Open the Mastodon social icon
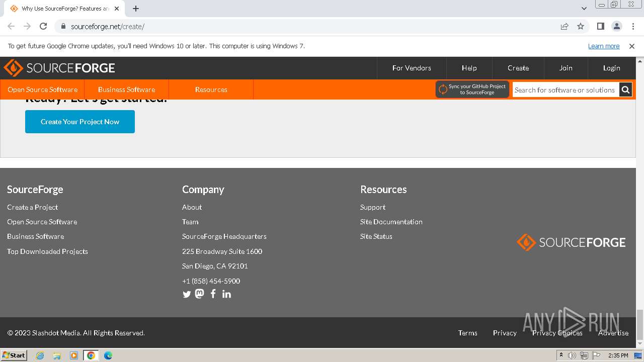Image resolution: width=644 pixels, height=362 pixels. [x=200, y=294]
